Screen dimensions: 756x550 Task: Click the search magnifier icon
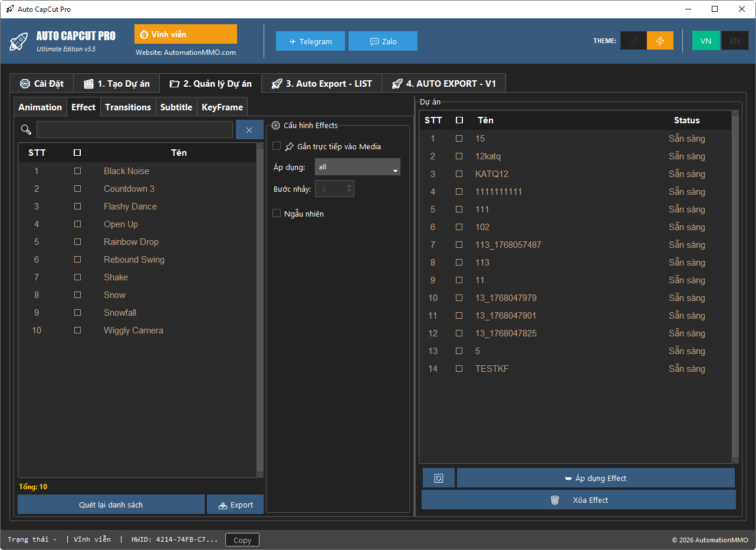(26, 130)
